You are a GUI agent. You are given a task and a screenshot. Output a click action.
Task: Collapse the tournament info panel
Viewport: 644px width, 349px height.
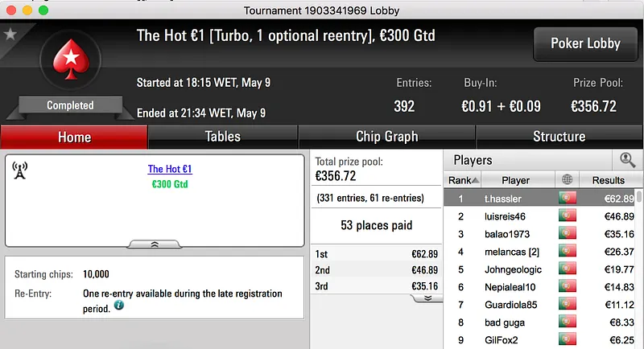(x=155, y=244)
